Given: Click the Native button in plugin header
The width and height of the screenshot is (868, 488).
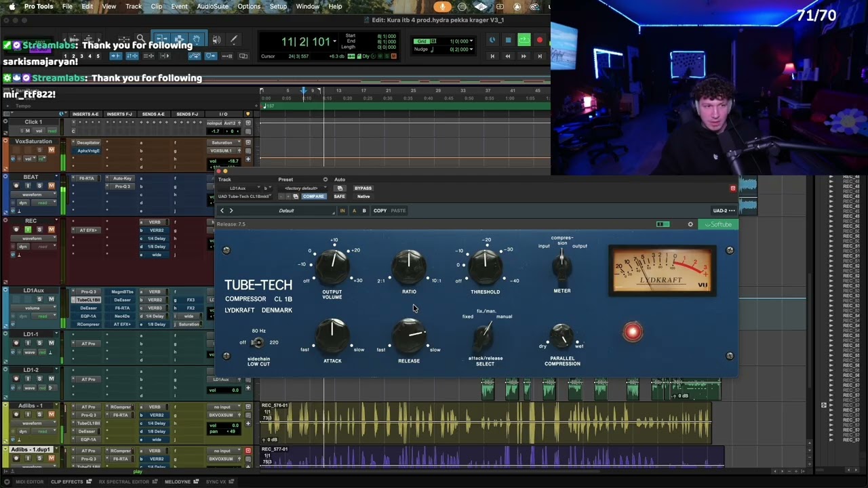Looking at the screenshot, I should [x=363, y=197].
